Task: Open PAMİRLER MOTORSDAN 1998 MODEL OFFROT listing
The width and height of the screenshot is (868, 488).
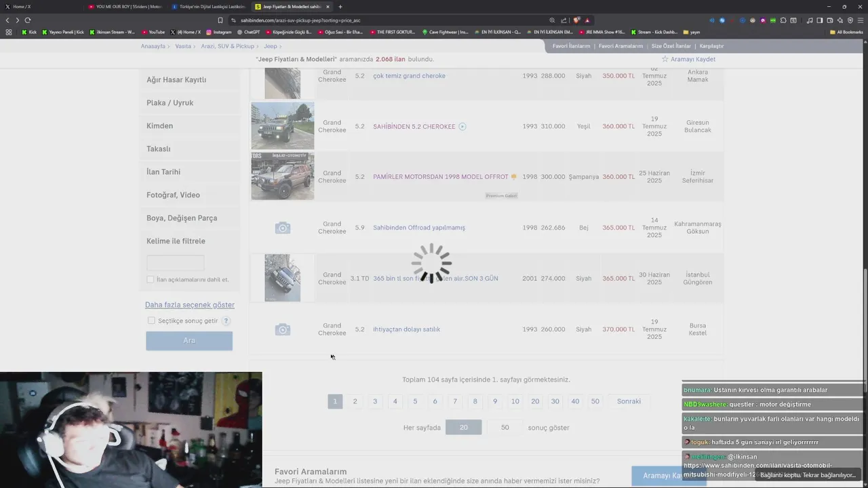Action: pos(441,177)
